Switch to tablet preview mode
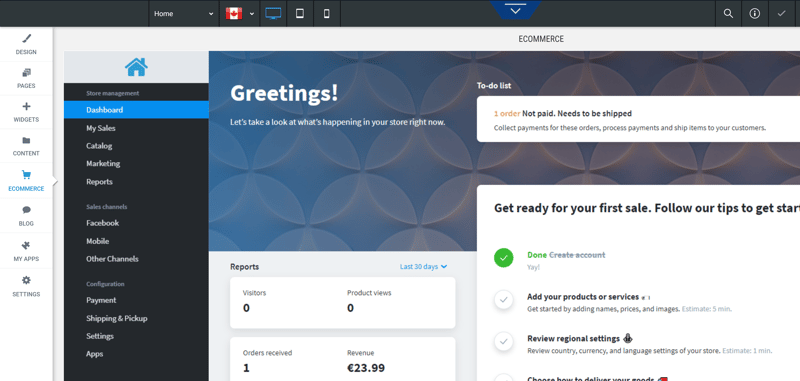Image resolution: width=800 pixels, height=381 pixels. (300, 13)
